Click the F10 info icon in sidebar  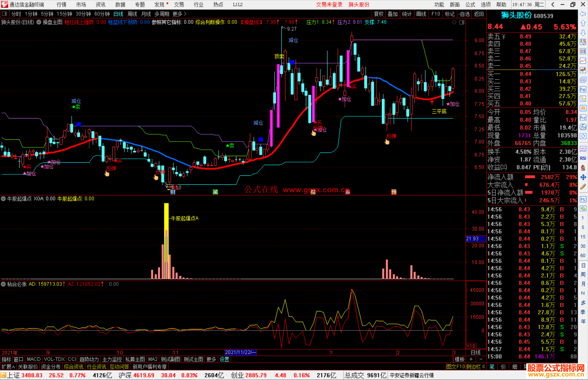(x=583, y=89)
